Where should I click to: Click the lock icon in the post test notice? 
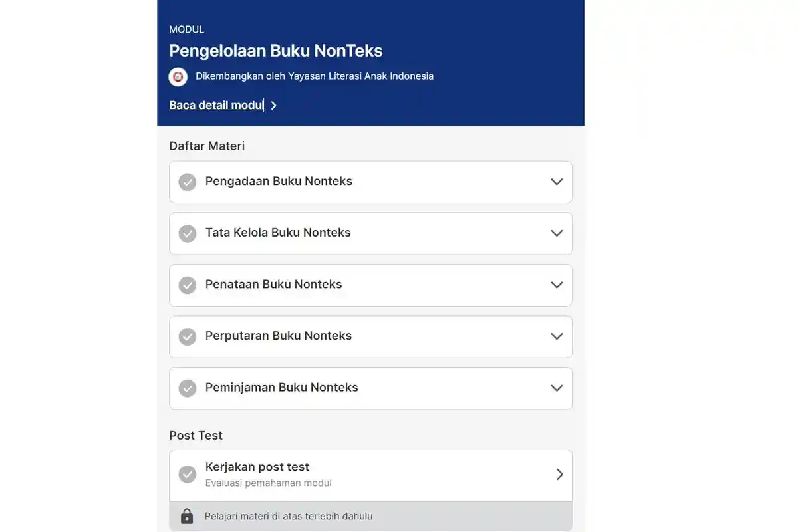187,515
